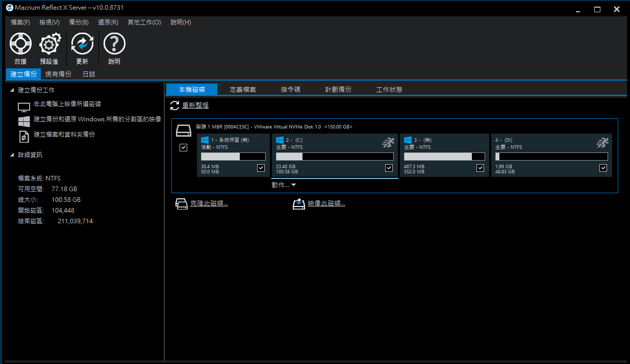Open 預設值 defaults gear icon
This screenshot has width=630, height=364.
49,44
